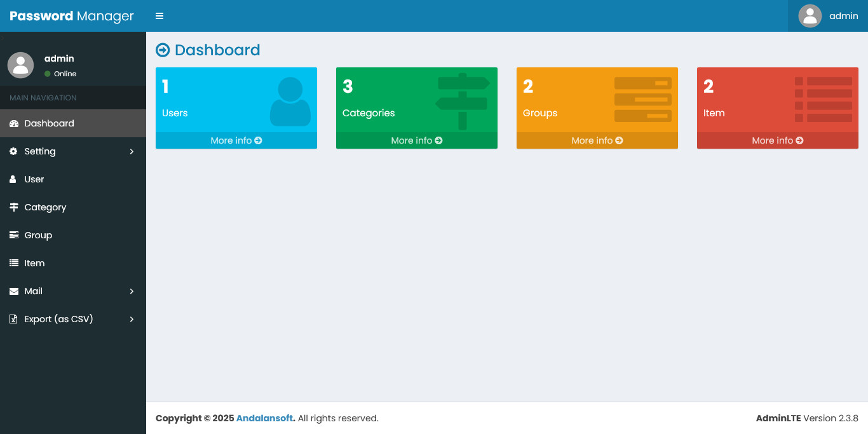Click the Dashboard tachometer icon in sidebar

[x=13, y=123]
